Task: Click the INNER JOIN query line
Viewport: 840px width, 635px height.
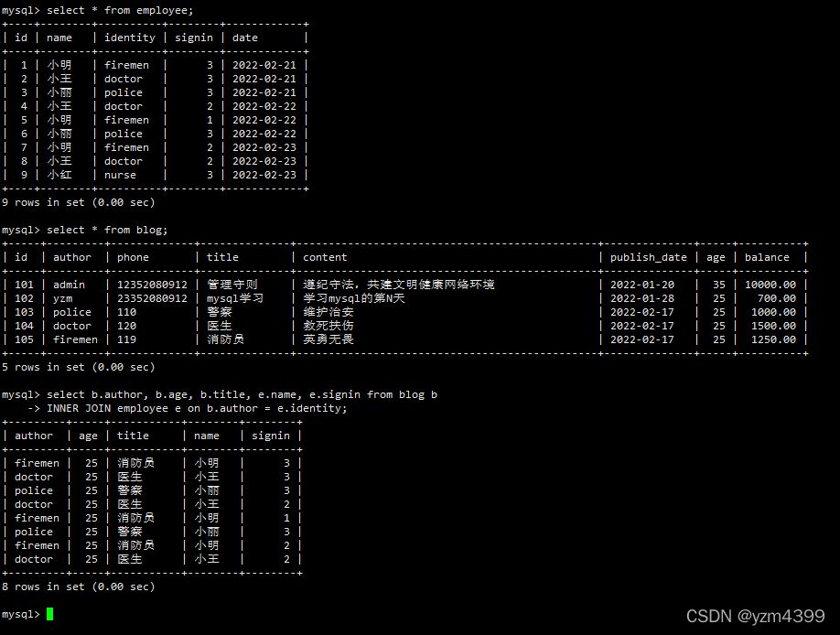Action: pyautogui.click(x=197, y=408)
